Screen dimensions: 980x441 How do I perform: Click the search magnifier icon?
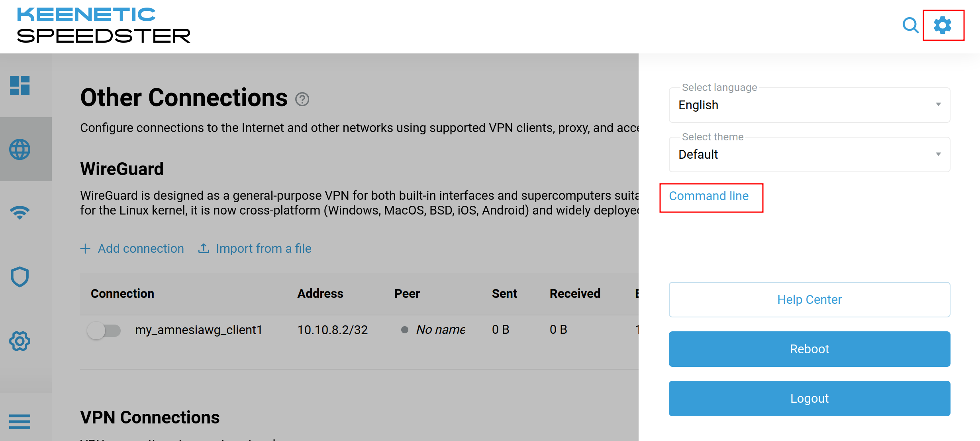tap(910, 26)
